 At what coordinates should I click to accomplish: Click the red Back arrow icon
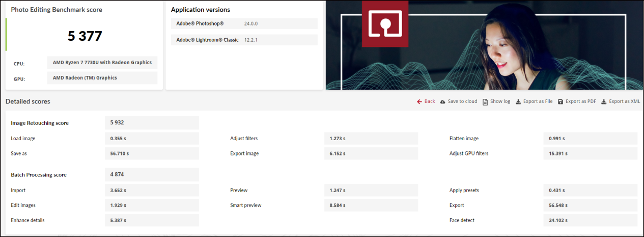pyautogui.click(x=419, y=101)
